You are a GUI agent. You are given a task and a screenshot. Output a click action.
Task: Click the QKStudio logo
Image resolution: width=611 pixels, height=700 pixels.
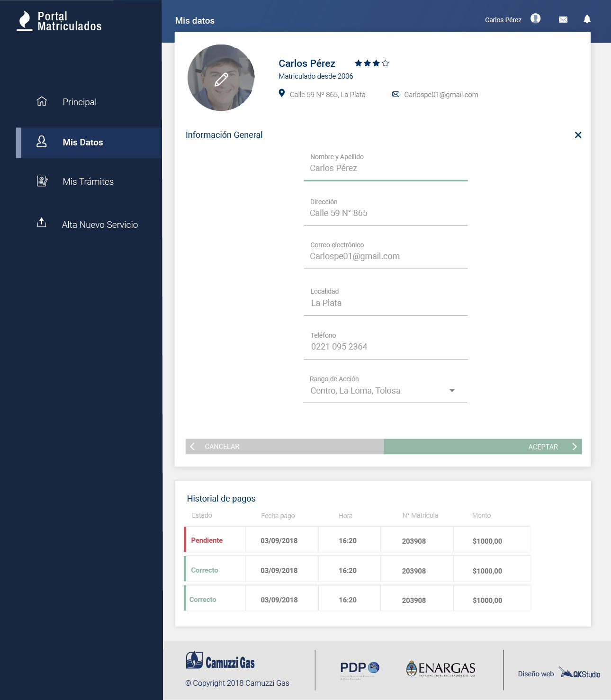tap(579, 673)
